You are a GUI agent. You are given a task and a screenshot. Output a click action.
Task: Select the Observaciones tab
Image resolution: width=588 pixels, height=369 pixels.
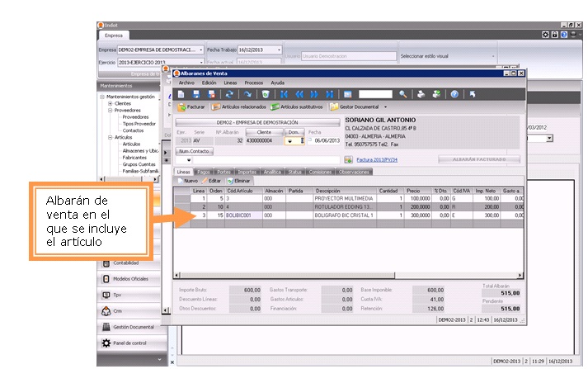(355, 172)
